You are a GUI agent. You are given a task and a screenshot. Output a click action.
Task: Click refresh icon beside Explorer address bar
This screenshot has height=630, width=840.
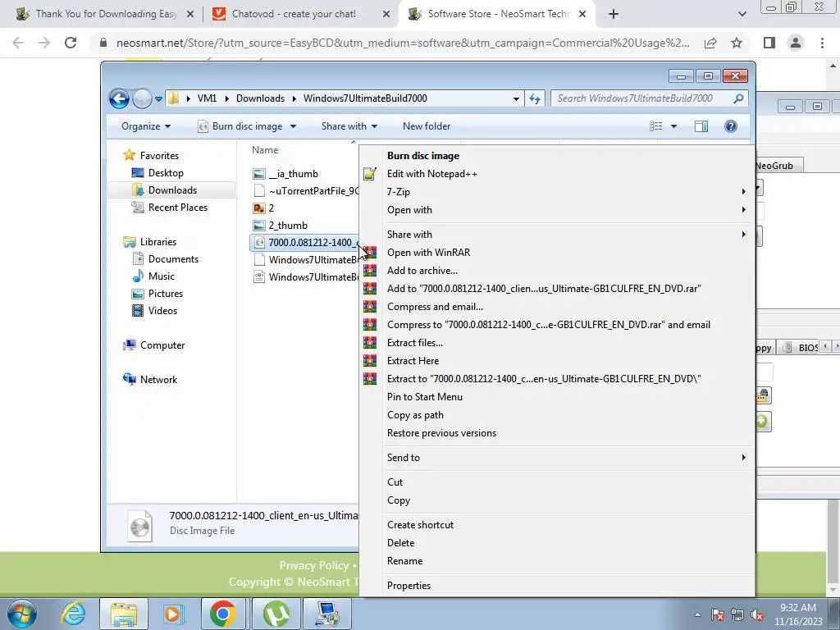[x=535, y=98]
